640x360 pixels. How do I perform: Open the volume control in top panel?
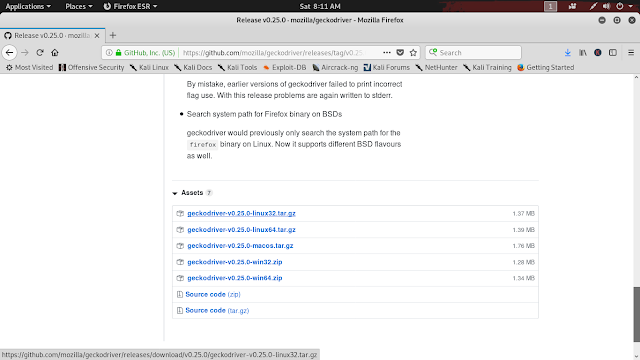607,6
